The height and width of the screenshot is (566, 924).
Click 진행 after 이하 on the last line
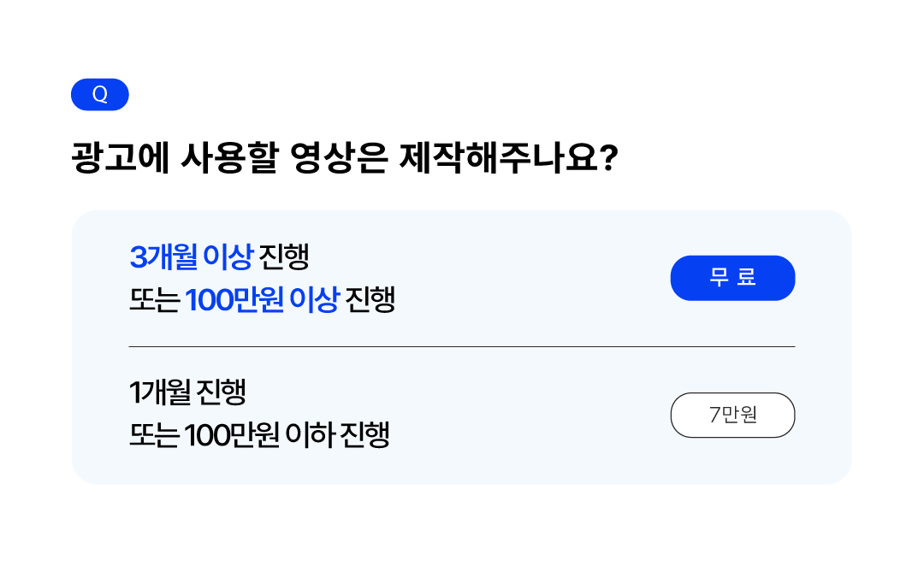364,436
